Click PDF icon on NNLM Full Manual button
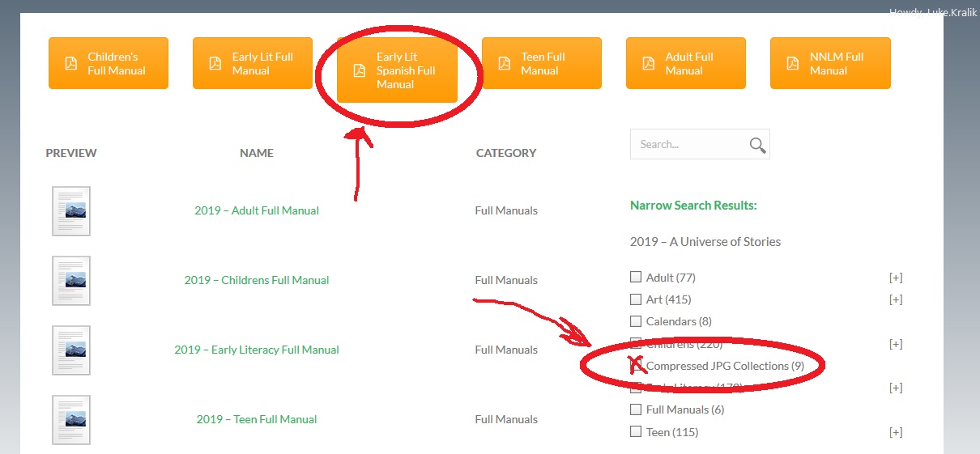This screenshot has width=980, height=454. [792, 64]
